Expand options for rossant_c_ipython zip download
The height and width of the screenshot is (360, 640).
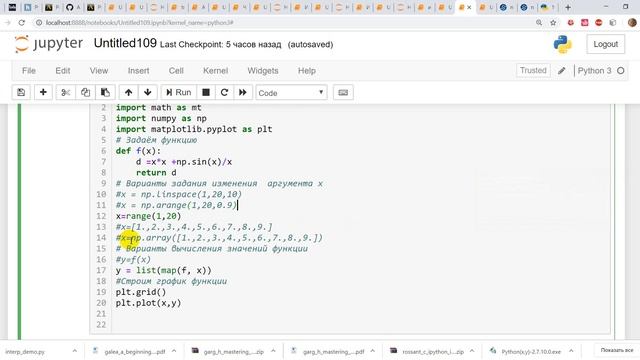(472, 351)
